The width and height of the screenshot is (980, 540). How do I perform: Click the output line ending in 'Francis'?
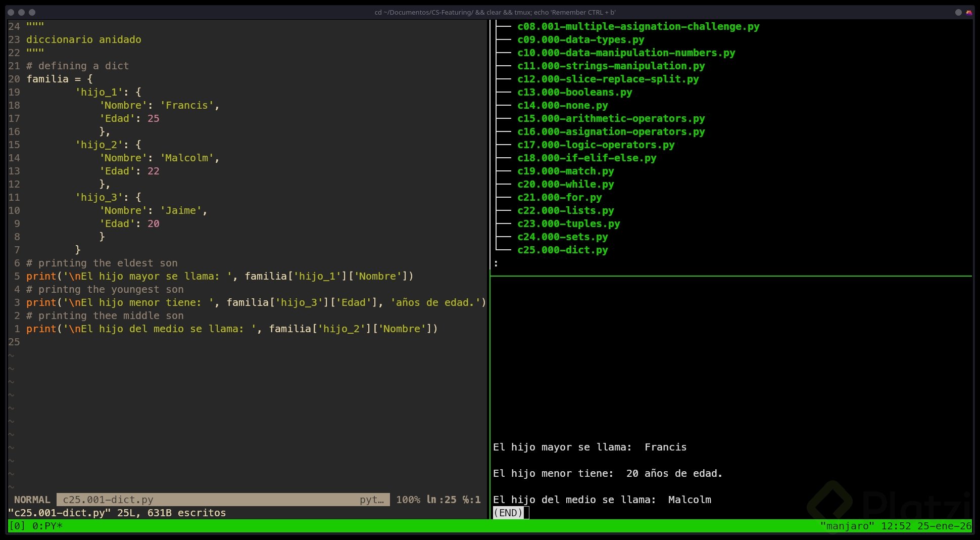(x=590, y=447)
